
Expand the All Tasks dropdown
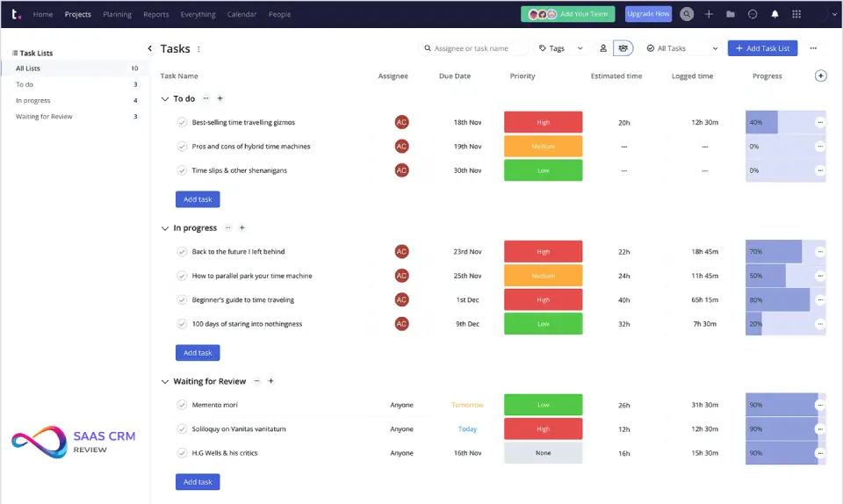(682, 48)
